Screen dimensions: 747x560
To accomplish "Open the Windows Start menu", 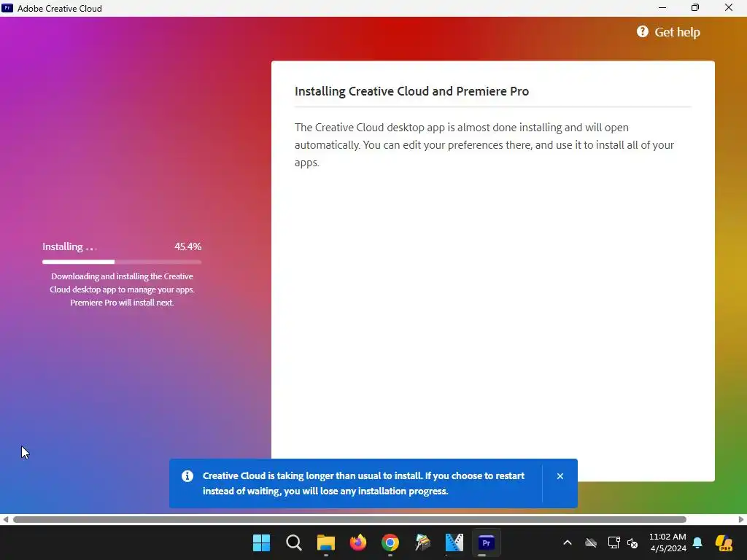I will [x=262, y=542].
